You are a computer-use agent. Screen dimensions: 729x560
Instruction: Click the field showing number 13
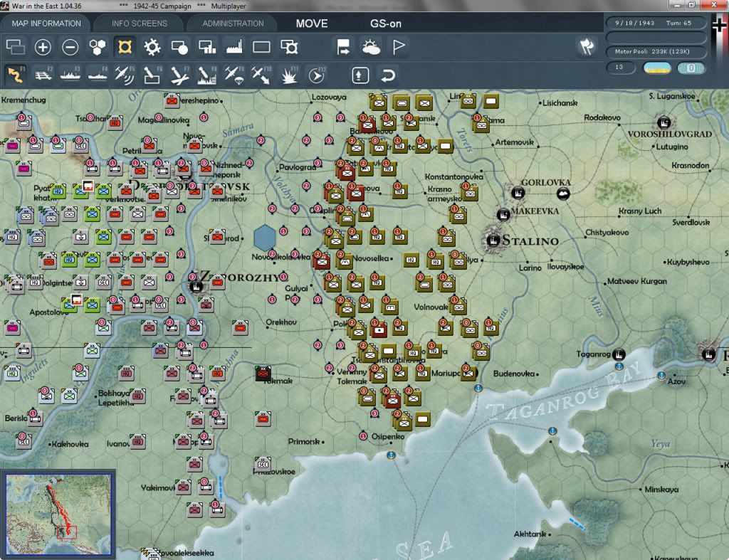621,68
